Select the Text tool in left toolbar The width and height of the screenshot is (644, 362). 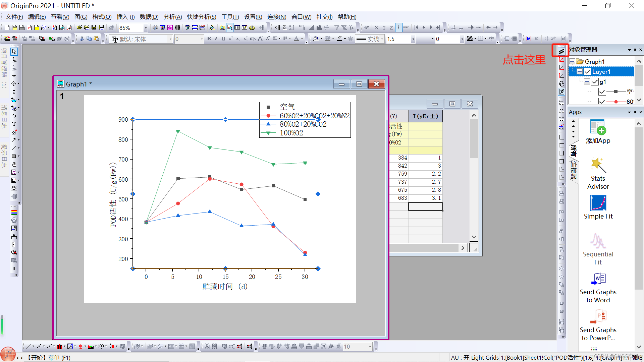tap(14, 124)
